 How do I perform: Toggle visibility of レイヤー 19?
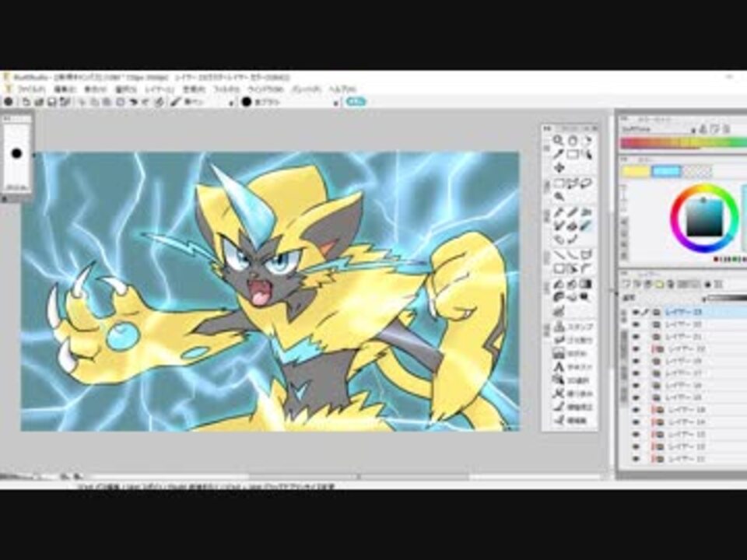click(x=636, y=362)
